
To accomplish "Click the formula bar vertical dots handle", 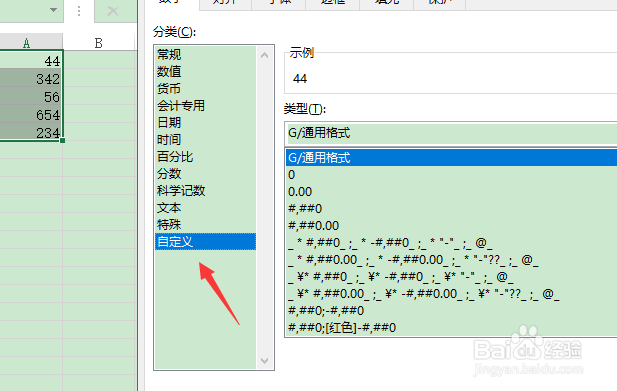I will 79,11.
